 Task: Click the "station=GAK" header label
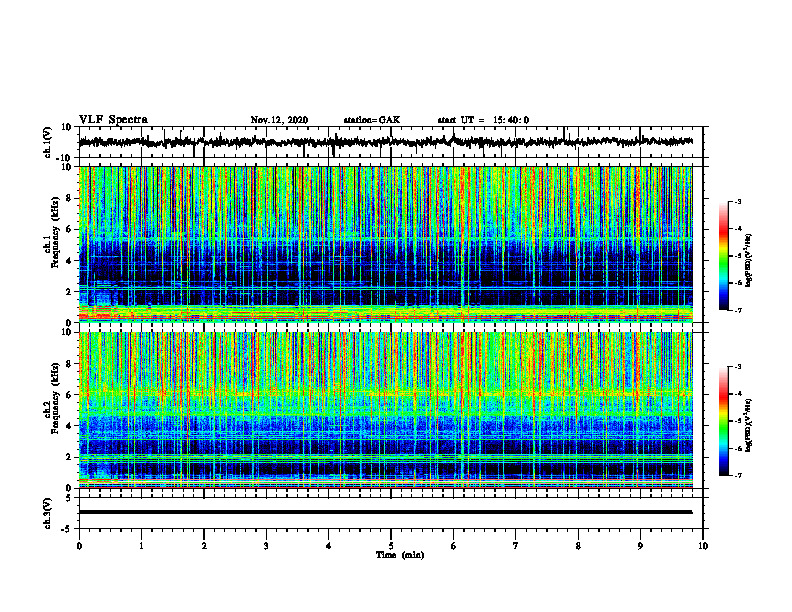[372, 120]
